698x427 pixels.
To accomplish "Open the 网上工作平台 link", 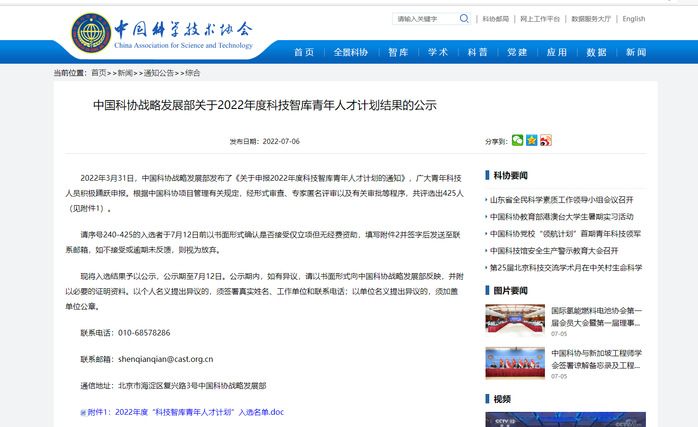I will [x=540, y=19].
